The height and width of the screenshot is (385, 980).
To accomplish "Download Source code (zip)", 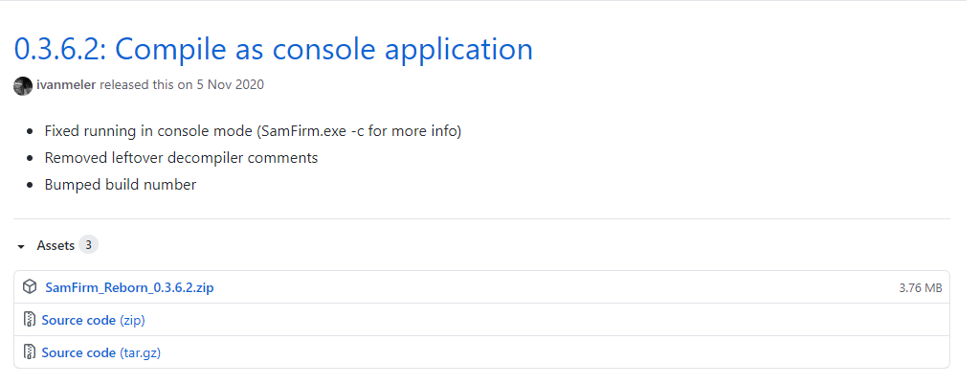I will tap(93, 321).
